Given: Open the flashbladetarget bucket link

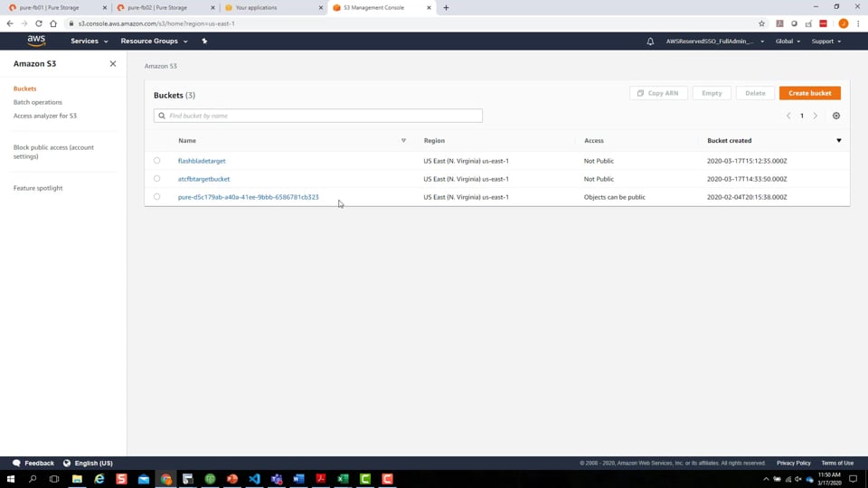Looking at the screenshot, I should tap(202, 161).
